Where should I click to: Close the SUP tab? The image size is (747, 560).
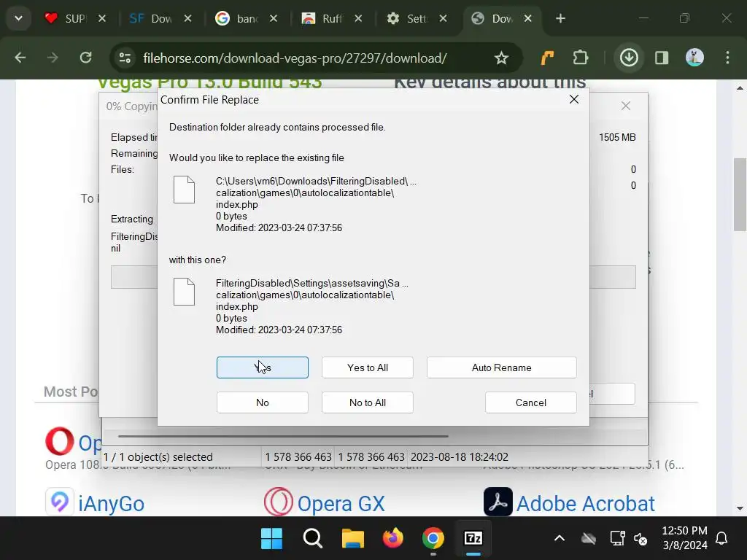102,18
